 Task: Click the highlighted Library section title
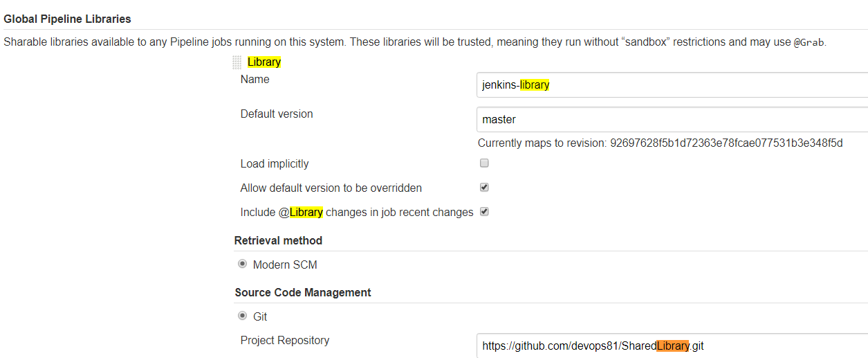point(264,62)
